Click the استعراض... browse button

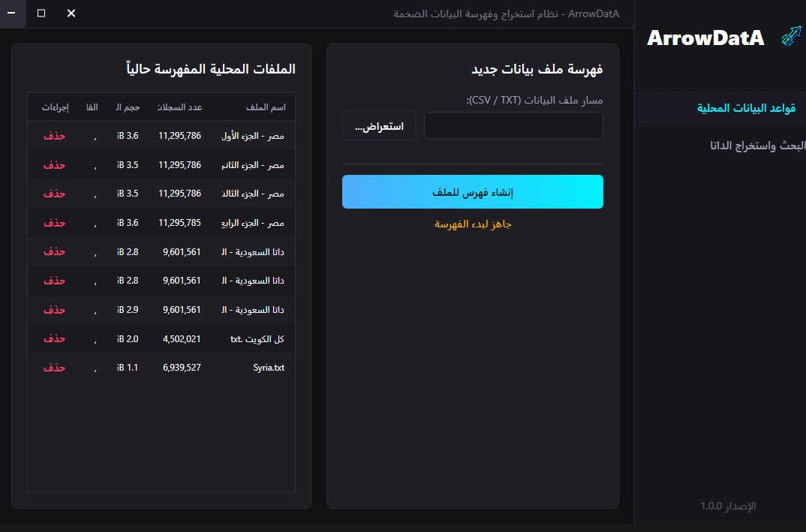click(x=379, y=125)
